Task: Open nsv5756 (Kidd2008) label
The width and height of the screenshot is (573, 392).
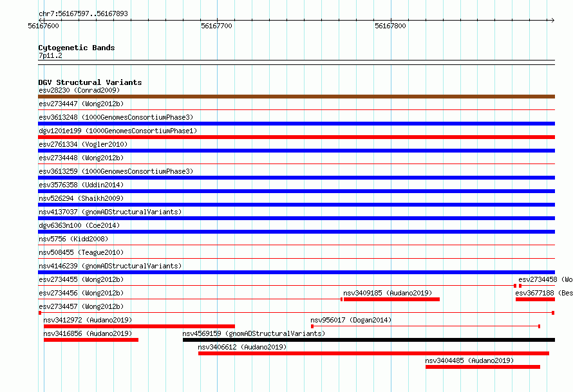Action: tap(73, 239)
